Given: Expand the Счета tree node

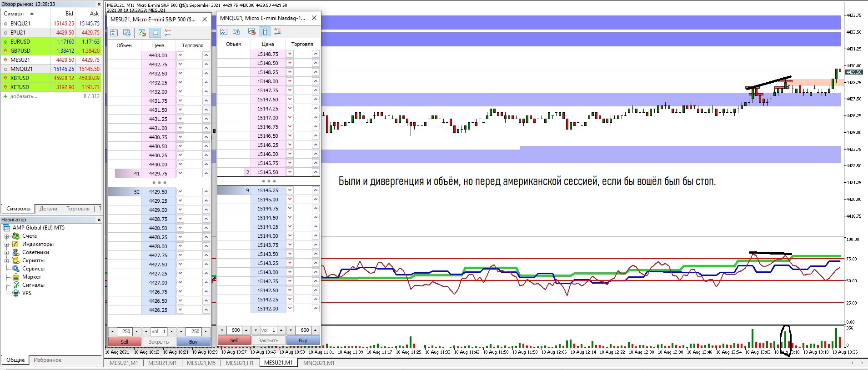Looking at the screenshot, I should pyautogui.click(x=7, y=236).
